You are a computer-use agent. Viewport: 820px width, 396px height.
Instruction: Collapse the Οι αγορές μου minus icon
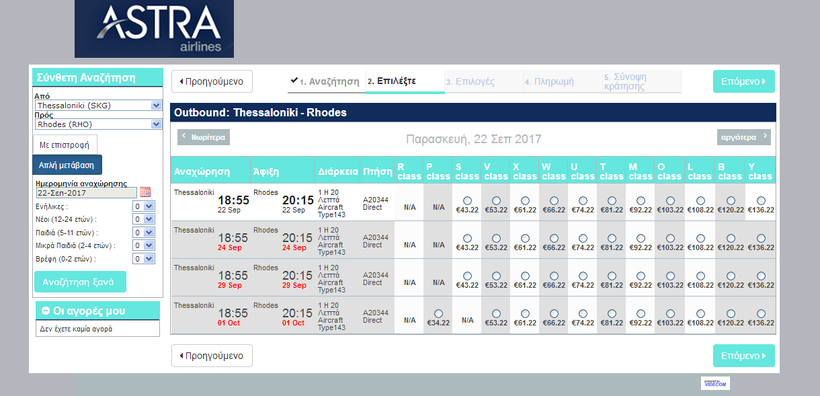(45, 311)
